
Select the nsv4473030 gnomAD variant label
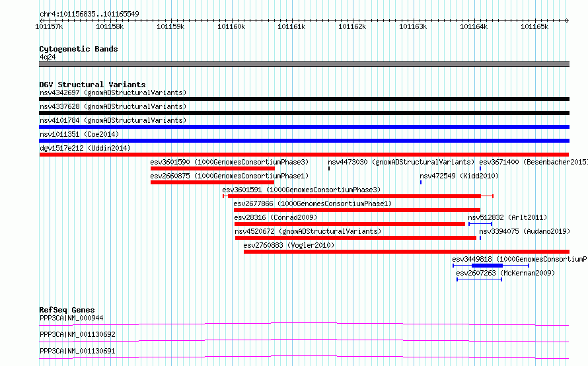point(401,162)
